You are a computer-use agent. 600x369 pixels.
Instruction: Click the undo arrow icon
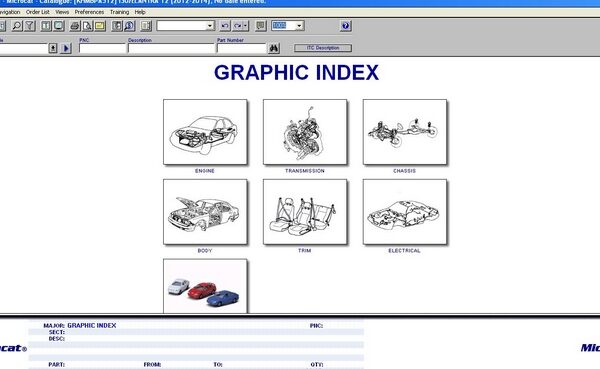[x=225, y=26]
